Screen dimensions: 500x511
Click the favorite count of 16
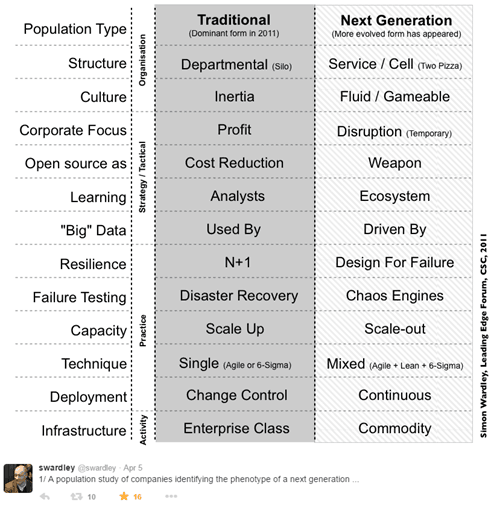click(x=137, y=497)
